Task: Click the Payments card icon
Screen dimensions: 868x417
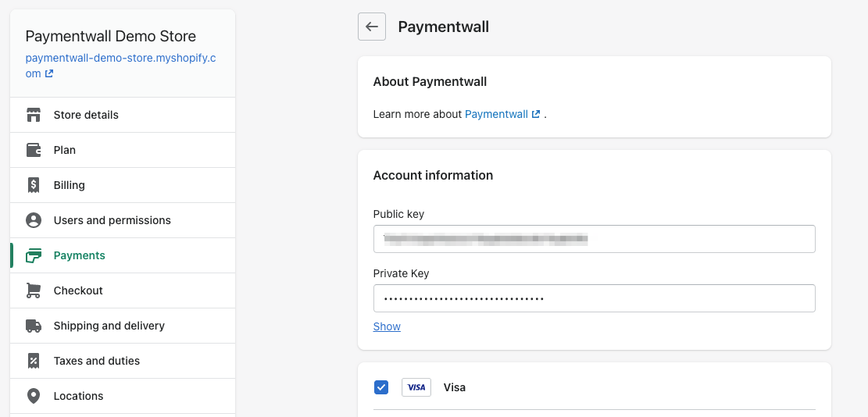Action: 34,255
